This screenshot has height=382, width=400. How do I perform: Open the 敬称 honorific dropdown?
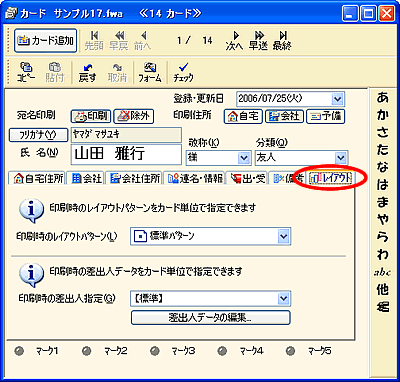tap(244, 158)
